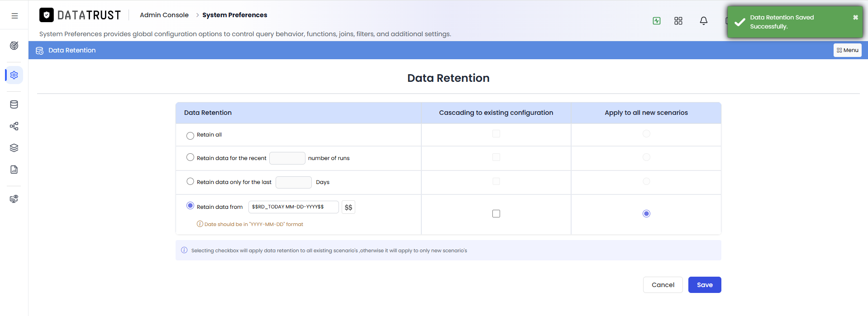Click the Cancel button
Viewport: 868px width, 316px height.
coord(663,285)
